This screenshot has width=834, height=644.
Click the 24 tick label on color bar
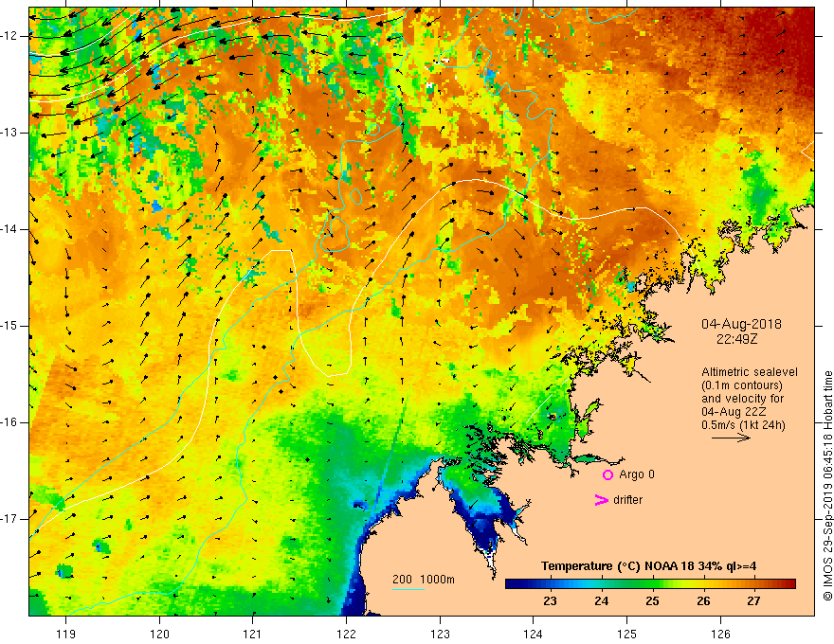pos(602,601)
